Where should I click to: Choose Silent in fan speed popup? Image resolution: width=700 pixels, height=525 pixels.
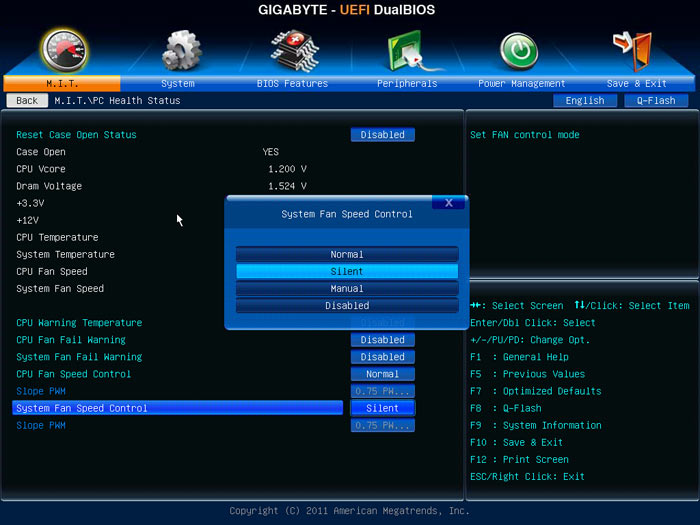click(x=347, y=271)
